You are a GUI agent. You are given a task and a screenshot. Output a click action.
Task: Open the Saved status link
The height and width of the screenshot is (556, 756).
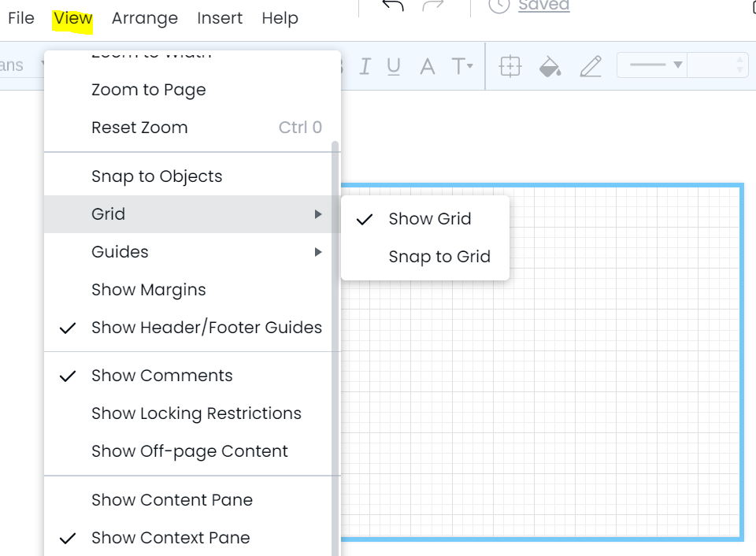544,6
